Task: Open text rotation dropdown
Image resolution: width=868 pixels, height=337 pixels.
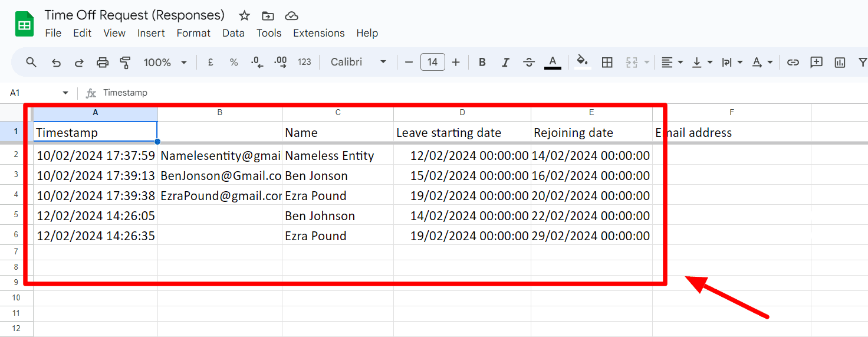Action: [762, 62]
